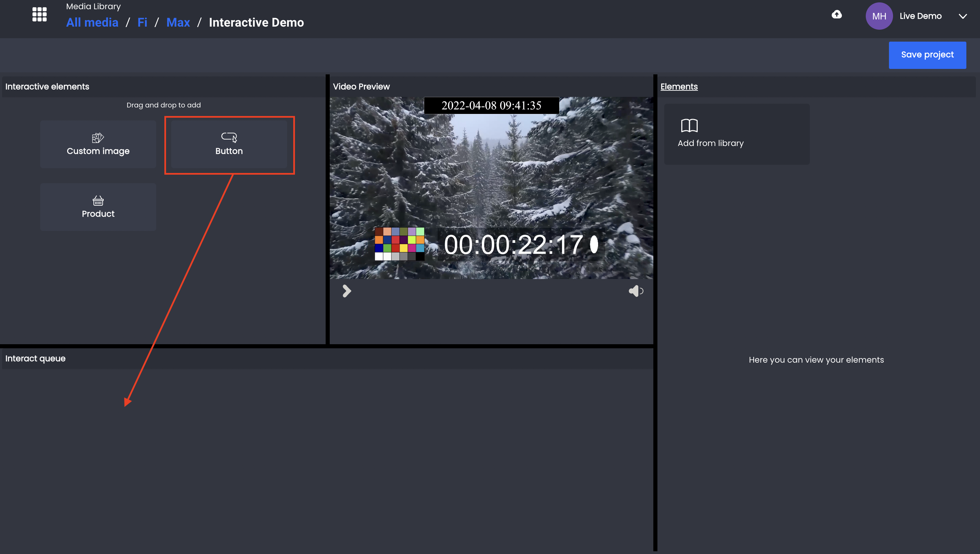
Task: Open the apps grid menu icon
Action: (39, 14)
